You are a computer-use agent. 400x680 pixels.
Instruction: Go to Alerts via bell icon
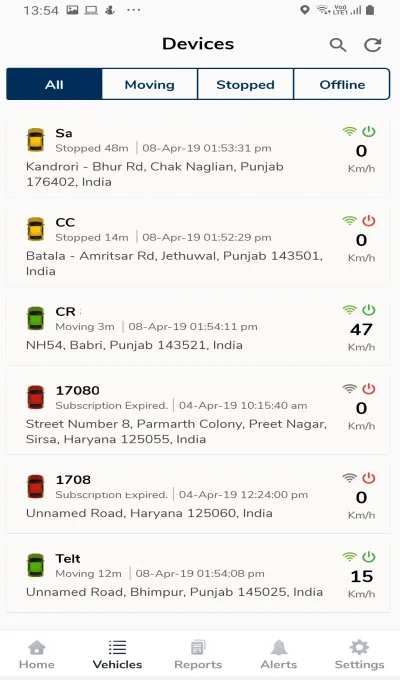(x=279, y=655)
